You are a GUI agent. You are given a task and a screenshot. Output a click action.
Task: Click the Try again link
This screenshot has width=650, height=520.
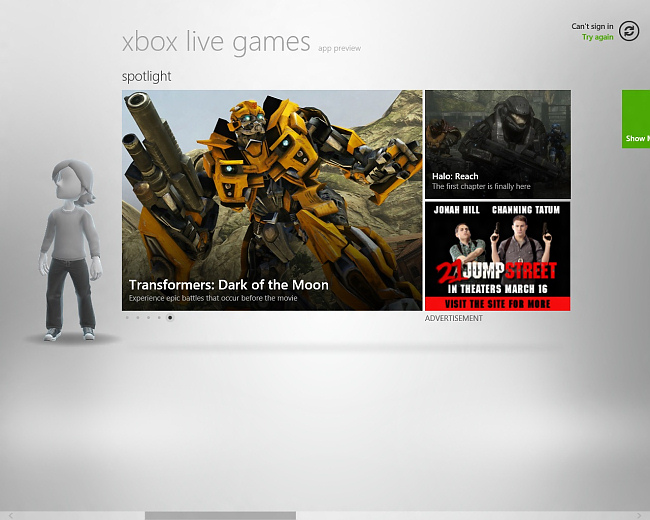(x=597, y=37)
